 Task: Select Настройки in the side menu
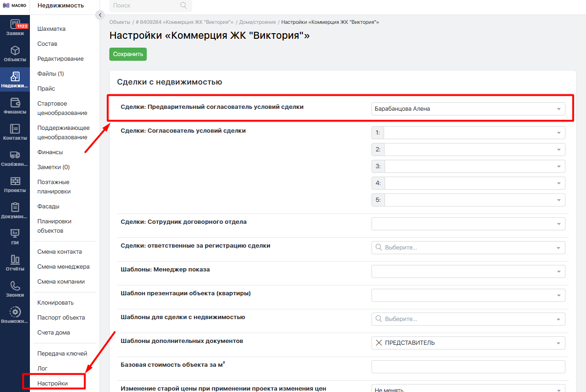52,384
